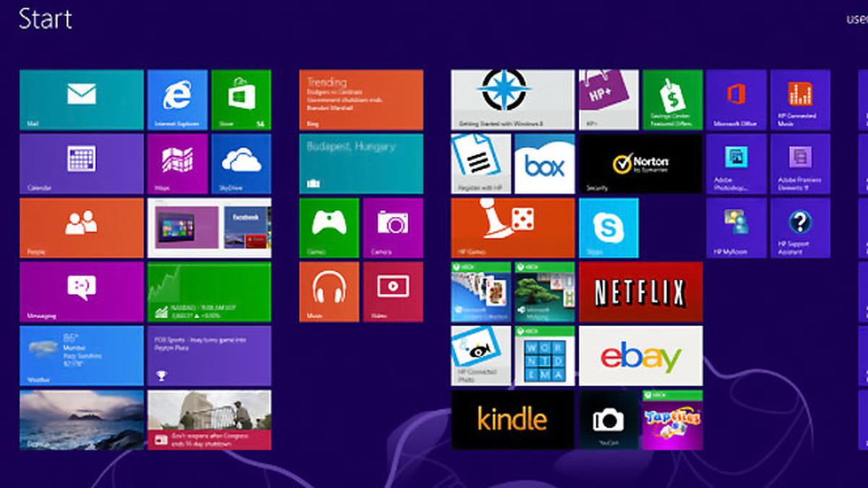The image size is (868, 488).
Task: Open the Bing Trending tile
Action: click(361, 100)
